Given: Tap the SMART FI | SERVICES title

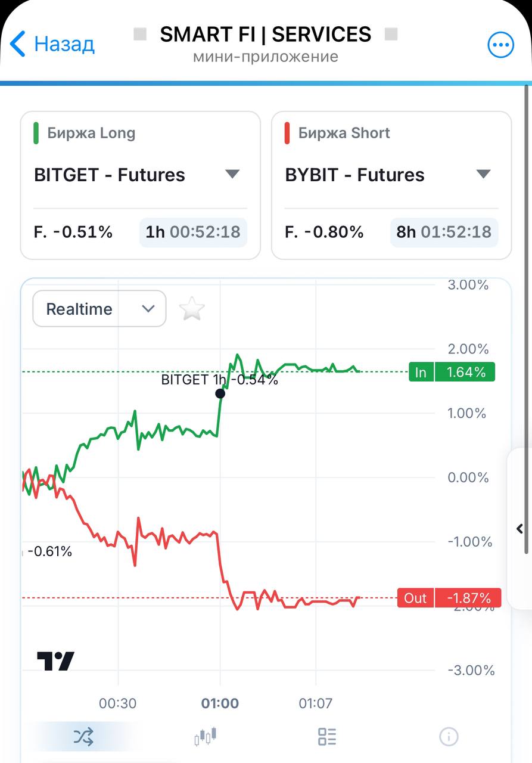Looking at the screenshot, I should [x=266, y=35].
